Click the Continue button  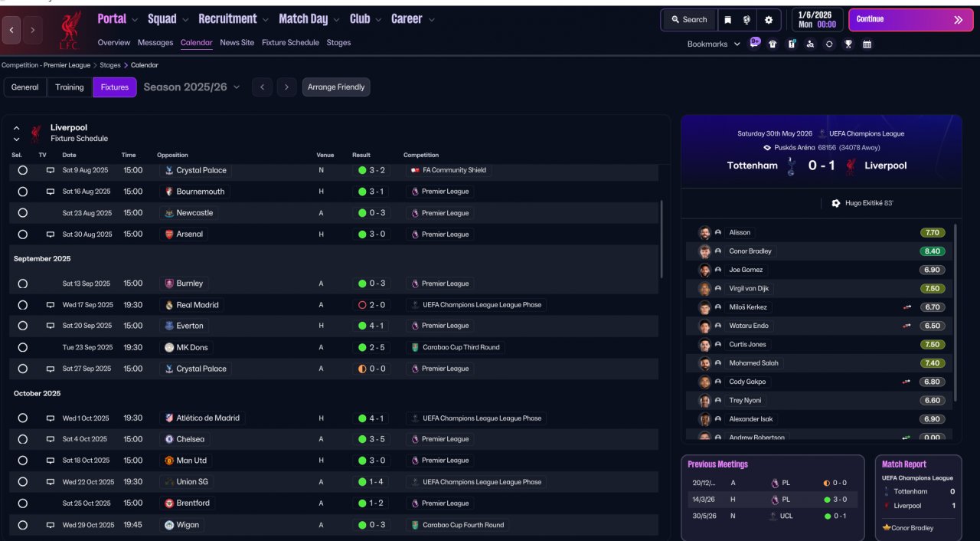pyautogui.click(x=911, y=20)
